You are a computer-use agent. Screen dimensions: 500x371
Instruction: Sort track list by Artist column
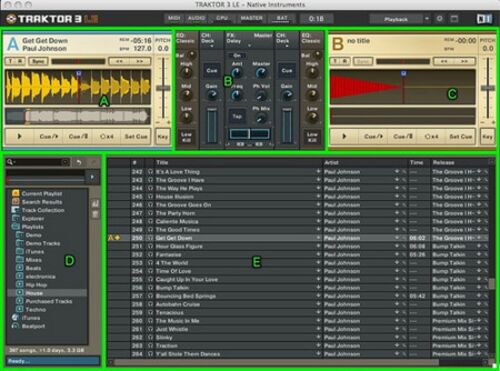pos(331,163)
